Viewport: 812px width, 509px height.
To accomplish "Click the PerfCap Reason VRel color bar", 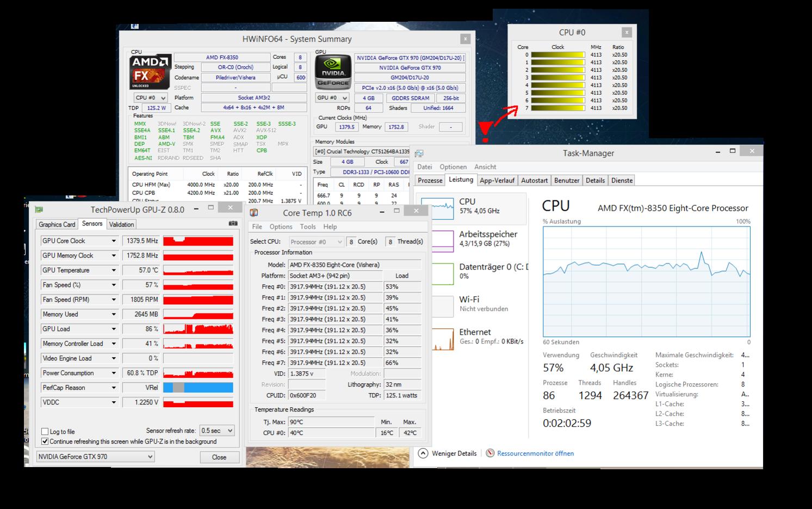I will pos(198,388).
